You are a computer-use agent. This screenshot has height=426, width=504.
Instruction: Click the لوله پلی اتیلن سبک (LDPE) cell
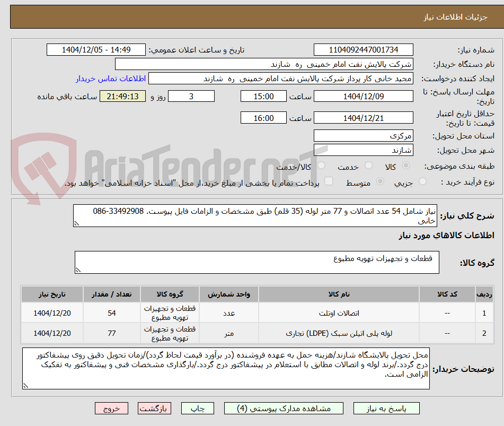coord(339,333)
